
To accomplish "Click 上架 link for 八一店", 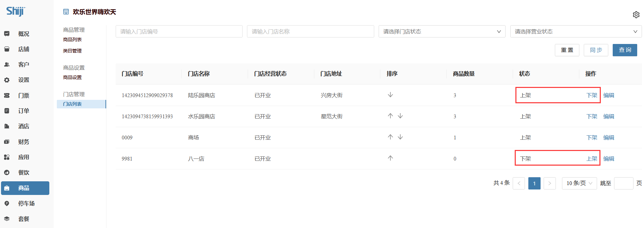I will [x=592, y=159].
